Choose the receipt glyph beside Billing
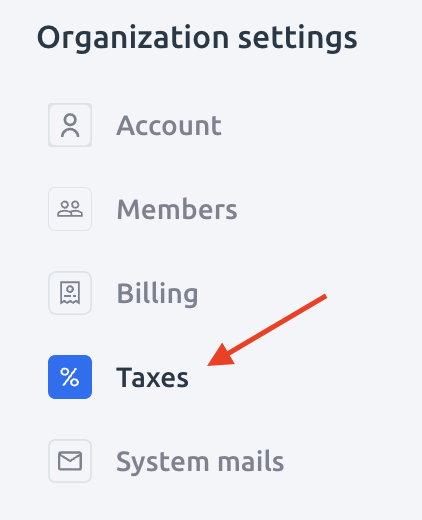Image resolution: width=422 pixels, height=520 pixels. click(x=70, y=293)
